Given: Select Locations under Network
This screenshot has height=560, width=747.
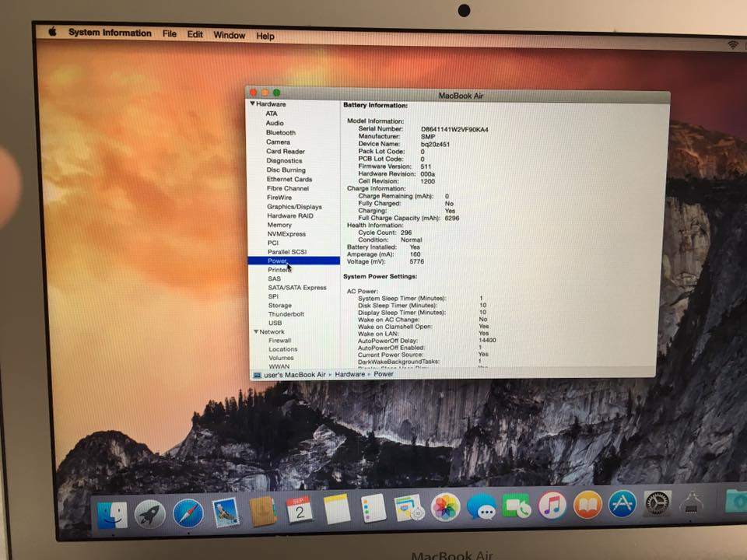Looking at the screenshot, I should [x=283, y=349].
